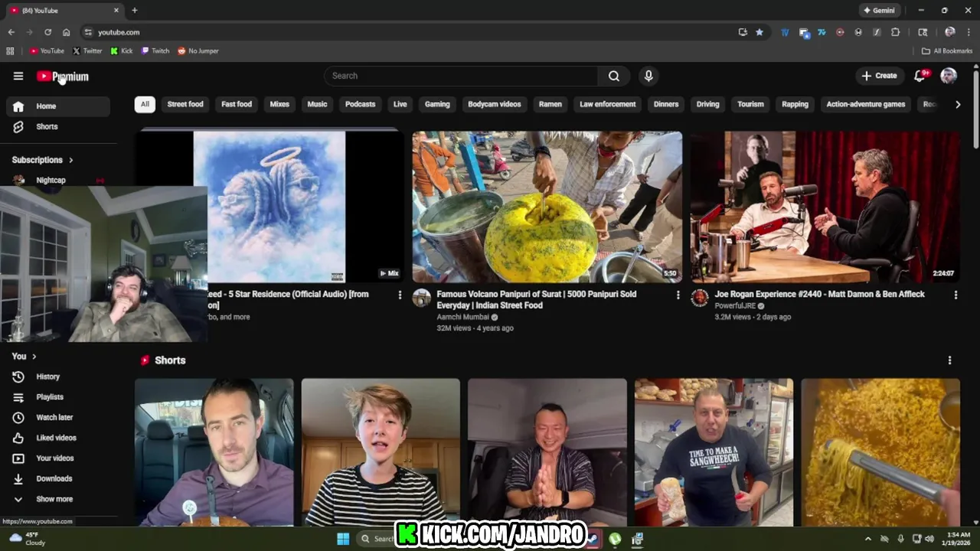Select the Live chip
The height and width of the screenshot is (551, 980).
[400, 104]
